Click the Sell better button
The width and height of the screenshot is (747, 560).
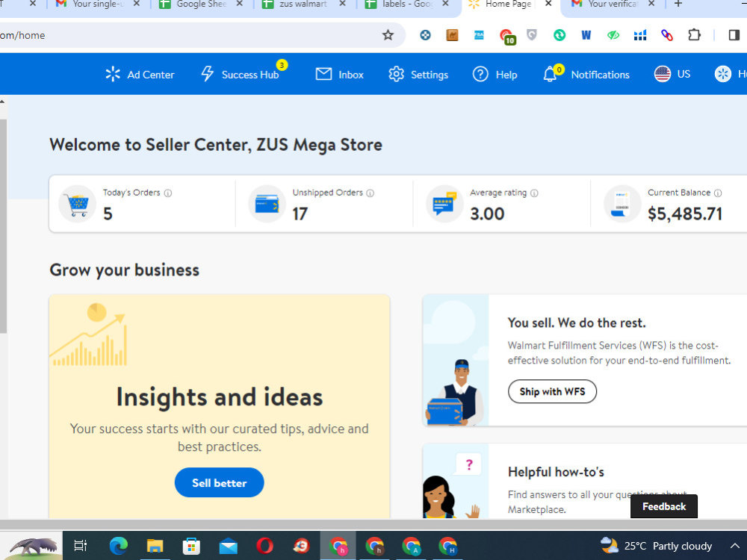click(x=219, y=482)
